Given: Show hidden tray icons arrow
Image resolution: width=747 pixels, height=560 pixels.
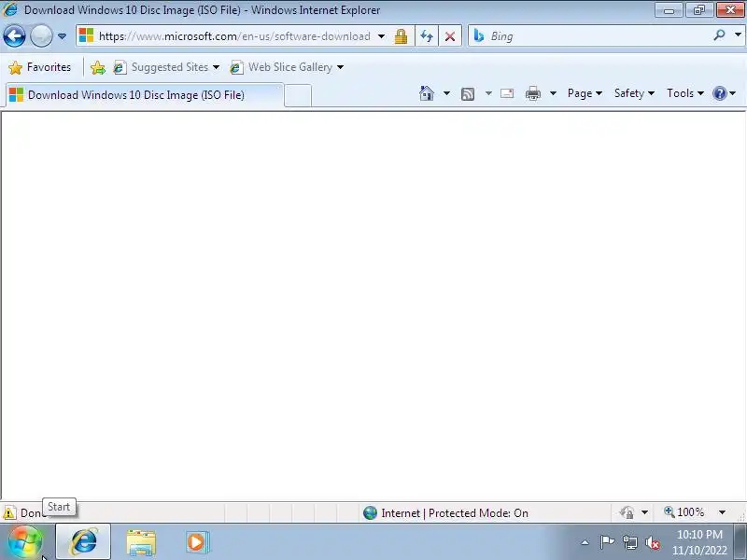Looking at the screenshot, I should pyautogui.click(x=585, y=542).
